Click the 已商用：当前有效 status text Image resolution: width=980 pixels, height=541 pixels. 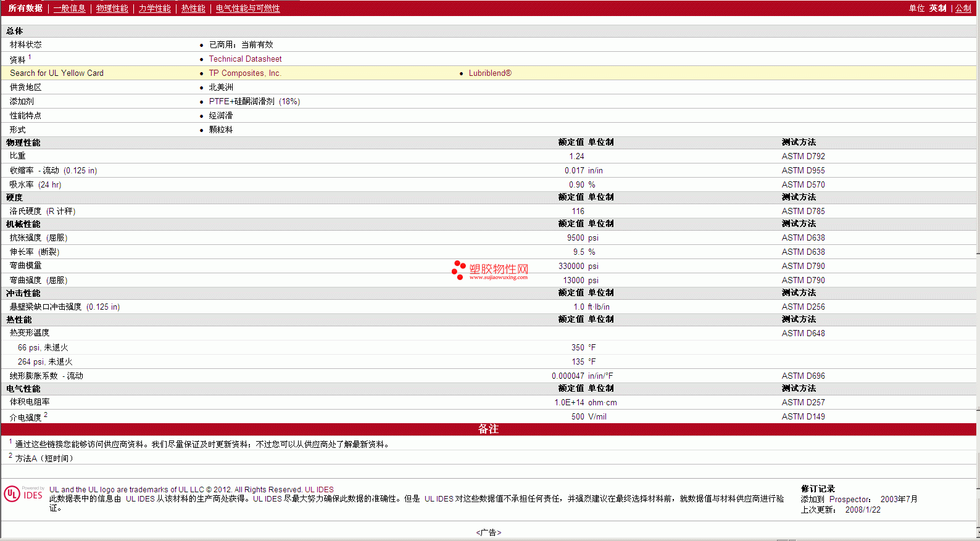point(241,44)
